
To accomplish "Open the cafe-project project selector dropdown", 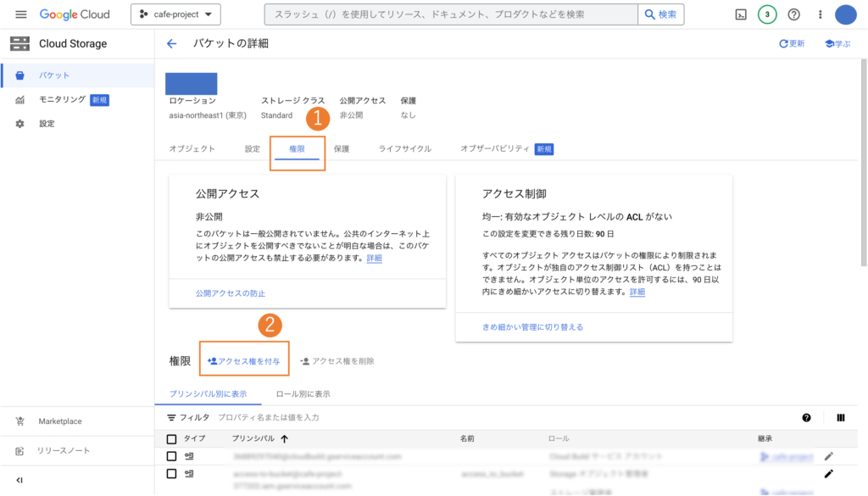I will (x=175, y=14).
